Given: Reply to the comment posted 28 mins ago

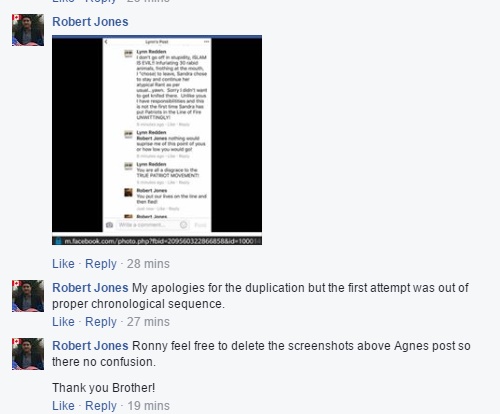Looking at the screenshot, I should (101, 264).
